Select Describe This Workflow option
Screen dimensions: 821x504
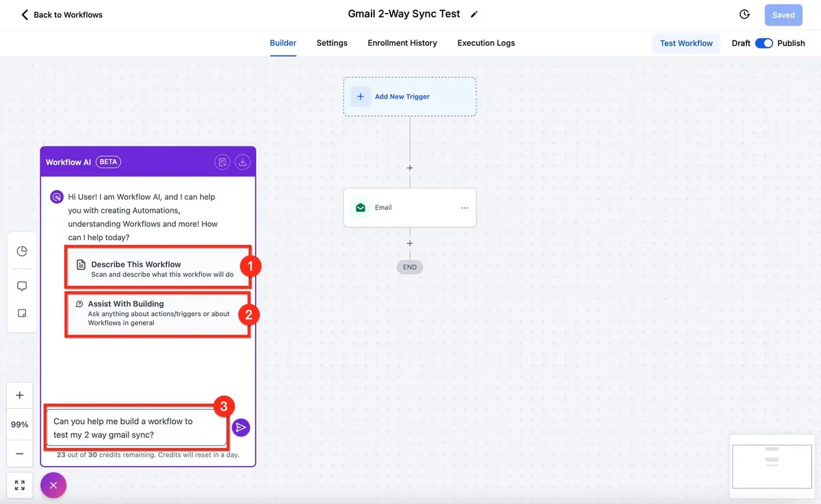tap(158, 269)
